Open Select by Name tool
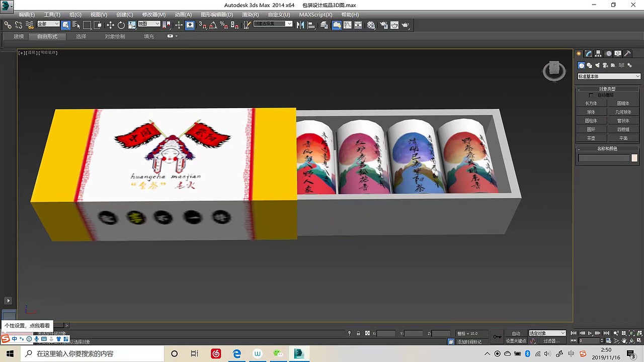Image resolution: width=644 pixels, height=362 pixels. [76, 25]
